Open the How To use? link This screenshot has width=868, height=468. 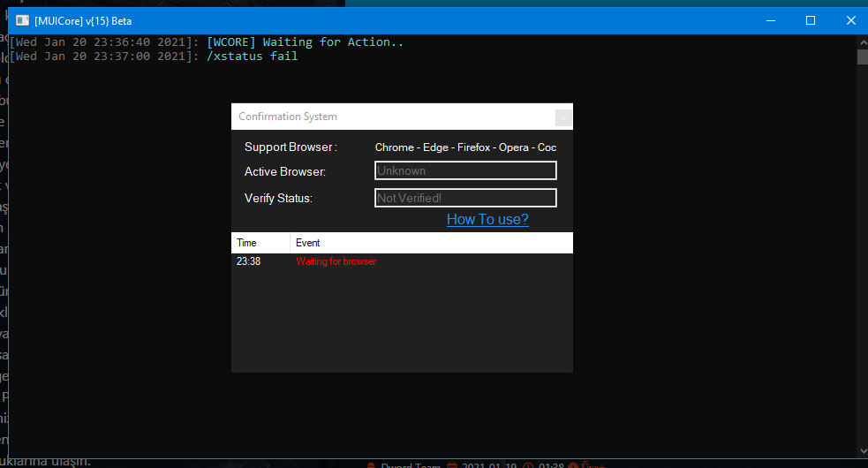(x=487, y=219)
